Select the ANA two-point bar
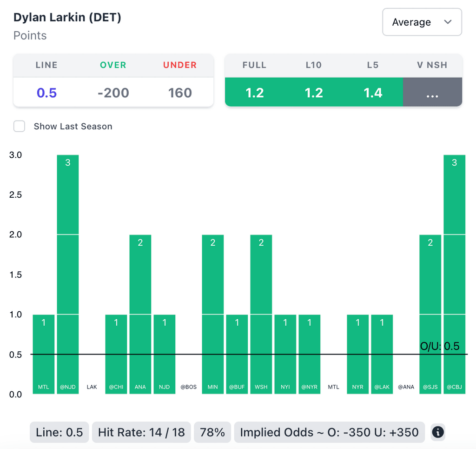476x449 pixels. pyautogui.click(x=140, y=314)
